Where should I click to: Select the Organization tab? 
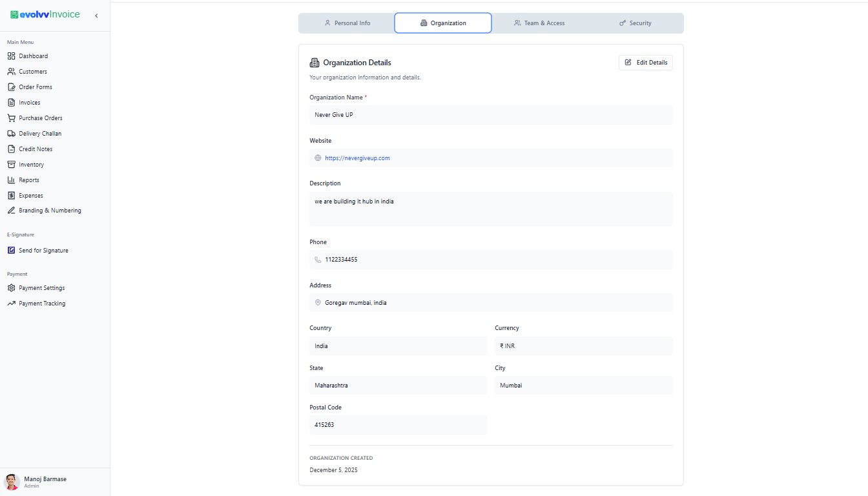click(443, 23)
